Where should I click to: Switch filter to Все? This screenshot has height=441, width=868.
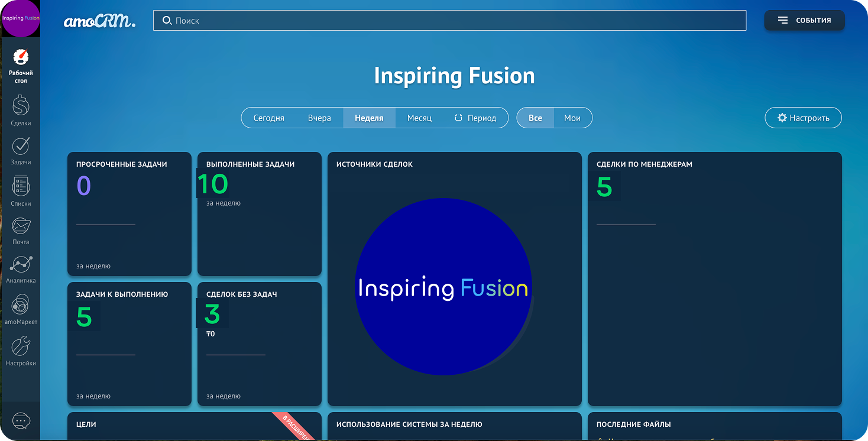click(x=535, y=118)
